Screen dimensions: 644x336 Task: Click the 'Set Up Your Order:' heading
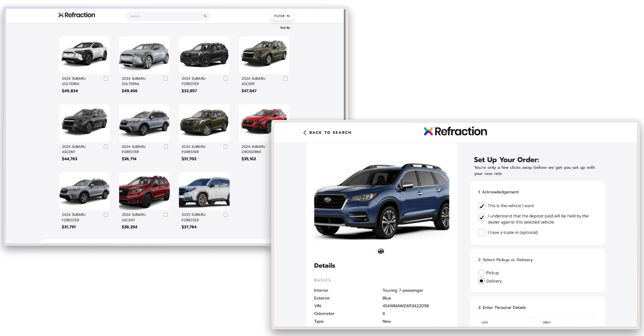tap(506, 160)
